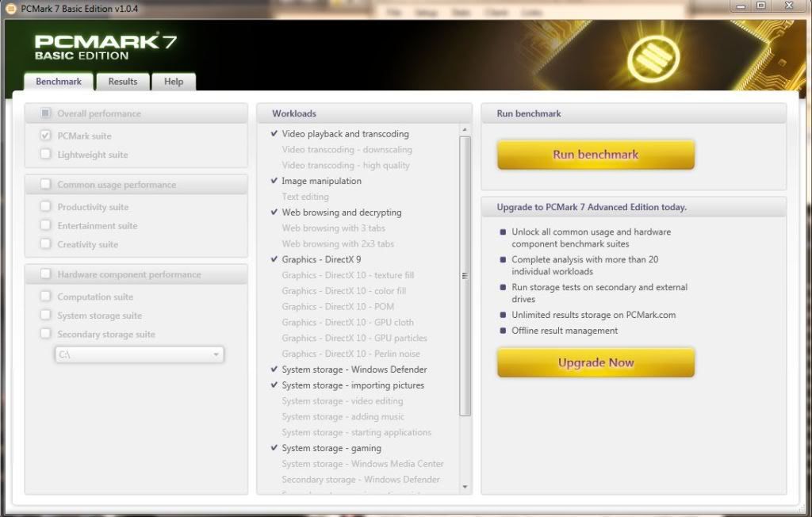Click the workloads list scrollbar thumb
The height and width of the screenshot is (517, 812).
[x=465, y=276]
